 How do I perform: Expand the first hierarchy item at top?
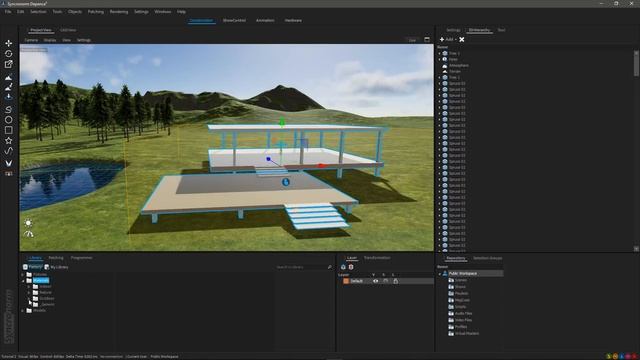(x=440, y=53)
